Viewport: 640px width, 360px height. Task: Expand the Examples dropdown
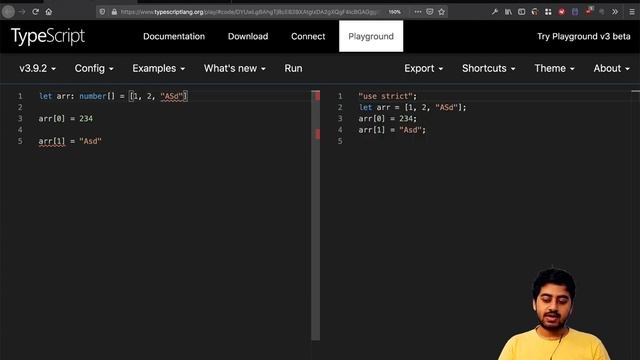(x=158, y=68)
